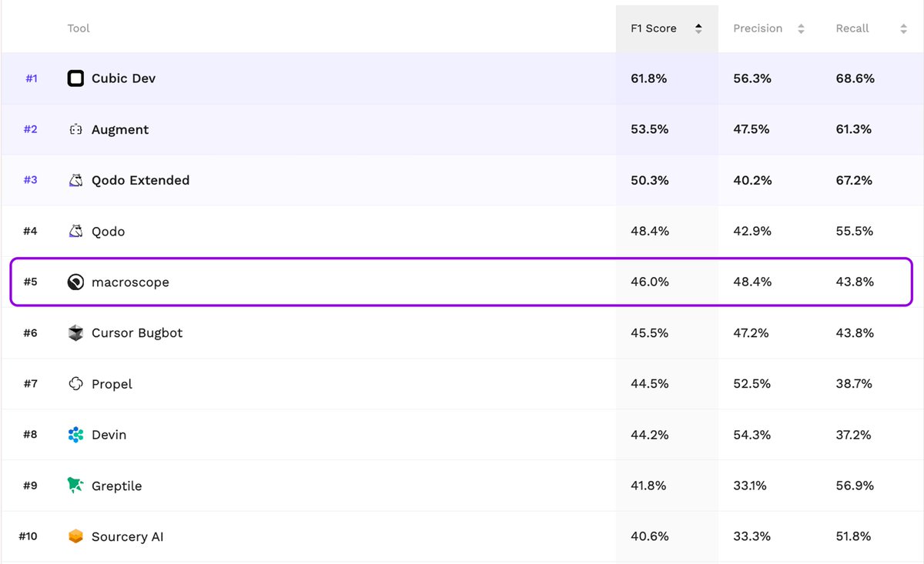Click Cubic Dev F1 score 61.8%
Image resolution: width=924 pixels, height=564 pixels.
pos(649,78)
